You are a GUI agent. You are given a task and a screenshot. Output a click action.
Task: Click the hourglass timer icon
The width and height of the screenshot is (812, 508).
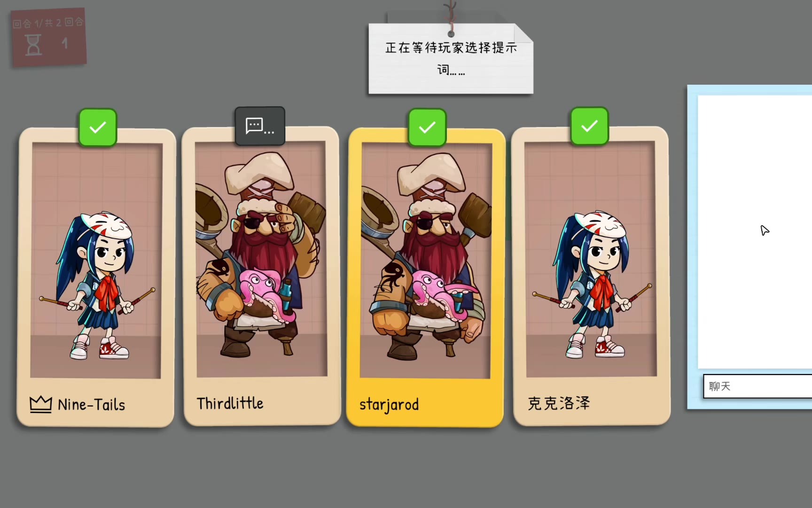pos(33,45)
